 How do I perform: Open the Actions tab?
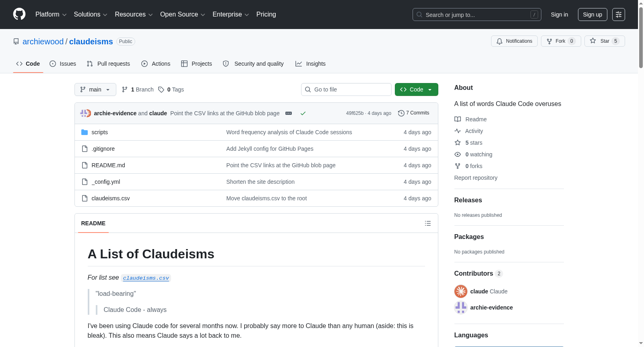tap(156, 64)
